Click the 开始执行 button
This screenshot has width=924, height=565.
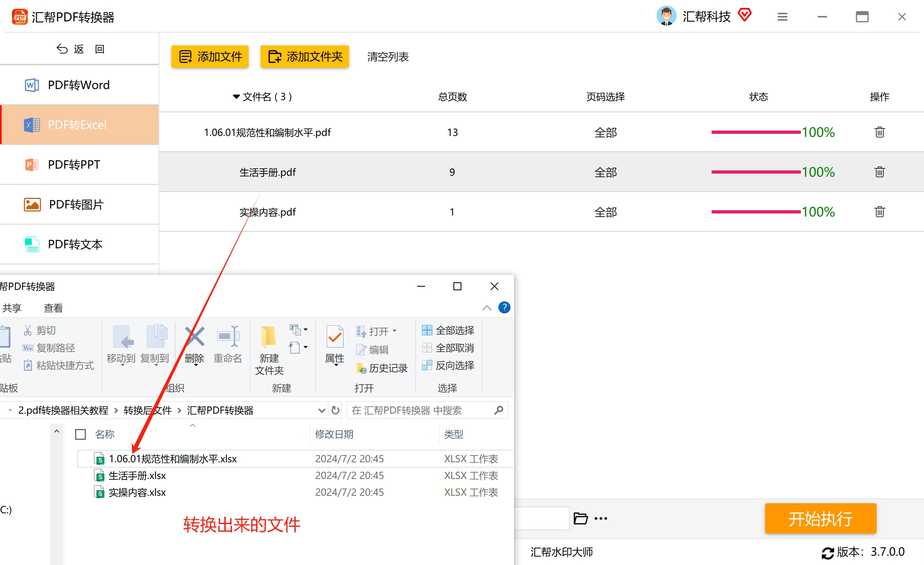click(x=820, y=518)
